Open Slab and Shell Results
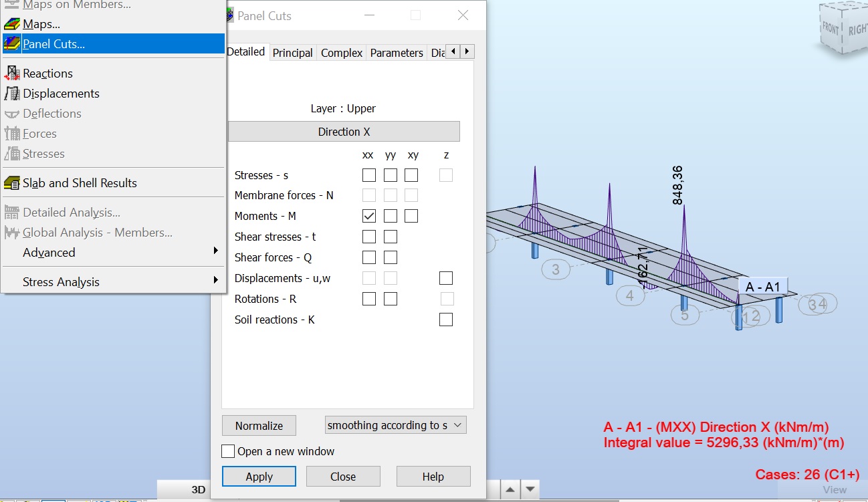 (x=79, y=182)
